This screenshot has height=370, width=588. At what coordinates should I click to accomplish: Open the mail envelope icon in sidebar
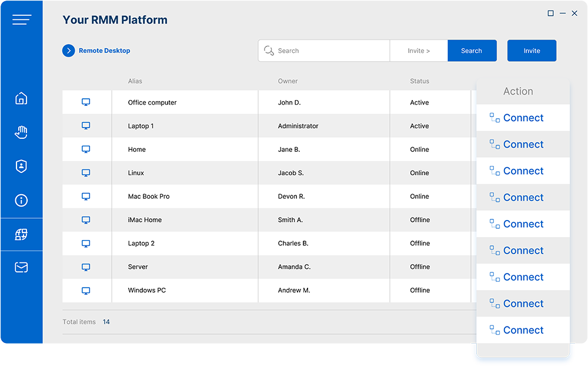click(21, 267)
